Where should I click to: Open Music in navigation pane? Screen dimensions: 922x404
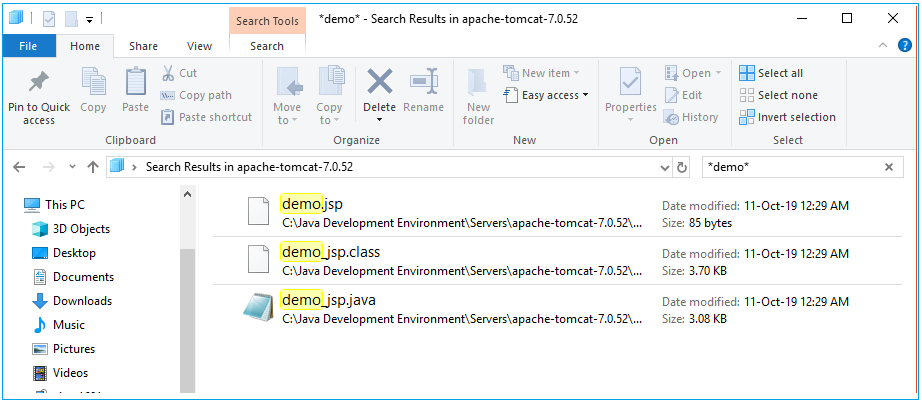coord(58,325)
